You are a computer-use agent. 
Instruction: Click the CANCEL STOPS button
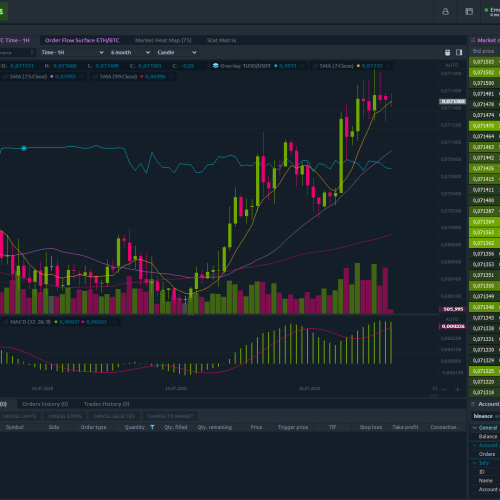65,416
